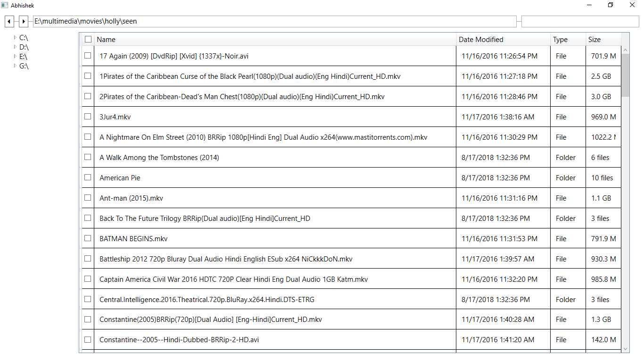Expand the C:\ drive tree node
The width and height of the screenshot is (644, 354).
15,37
